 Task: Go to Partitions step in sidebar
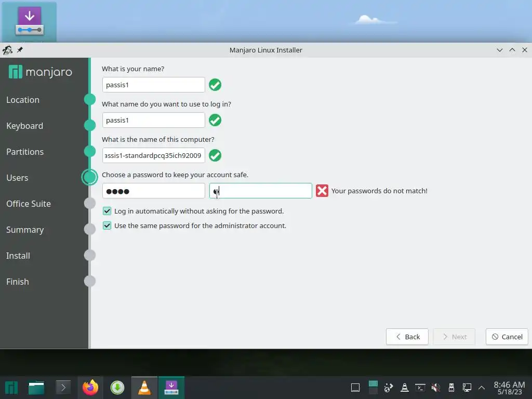pyautogui.click(x=25, y=152)
